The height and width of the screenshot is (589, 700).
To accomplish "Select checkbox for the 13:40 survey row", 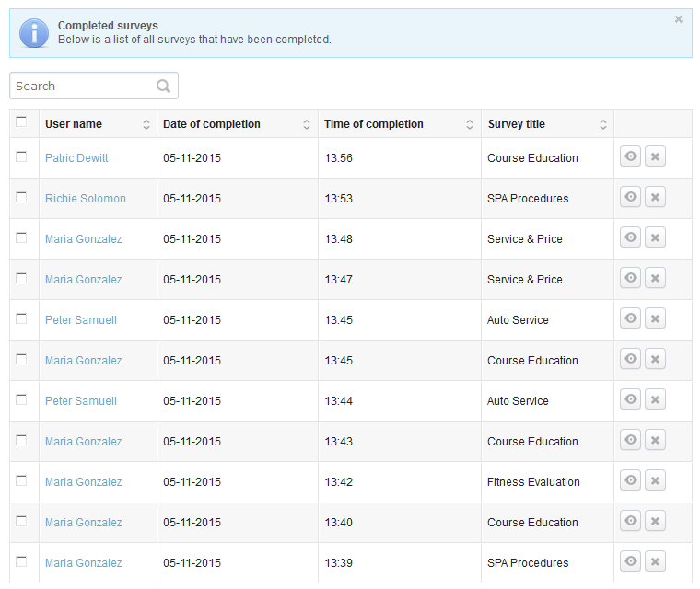I will click(21, 521).
